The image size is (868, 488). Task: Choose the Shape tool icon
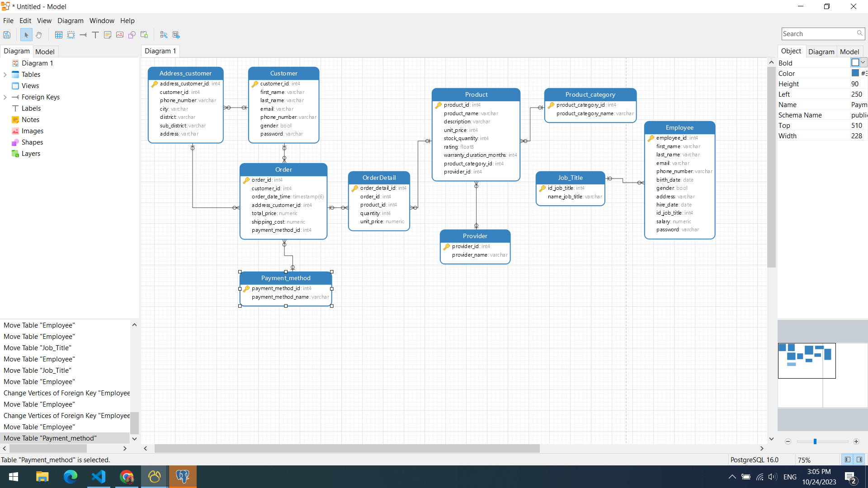[x=132, y=35]
